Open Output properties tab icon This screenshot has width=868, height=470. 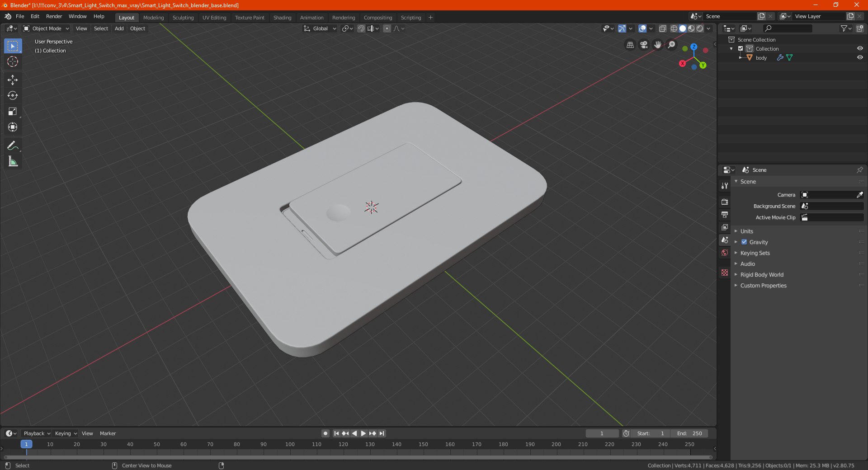click(x=725, y=214)
